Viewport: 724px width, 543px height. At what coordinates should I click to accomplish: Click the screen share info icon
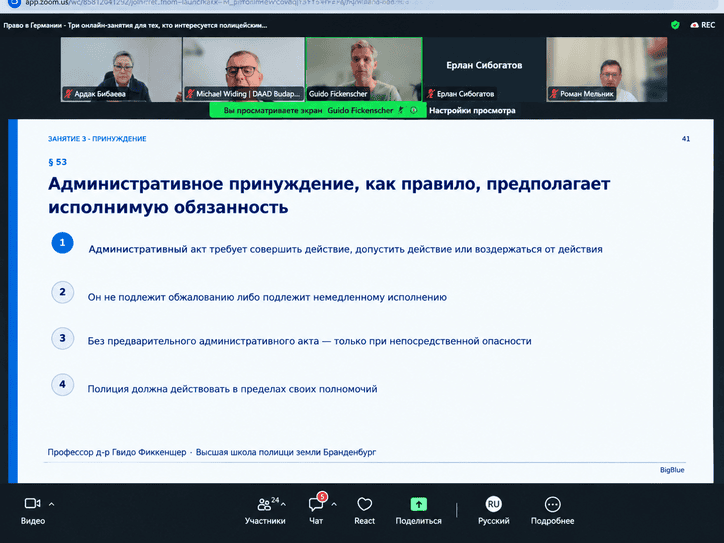414,110
